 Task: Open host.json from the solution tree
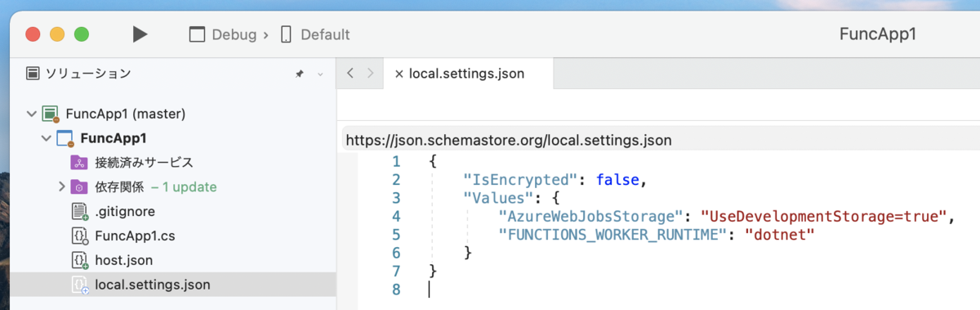point(124,261)
